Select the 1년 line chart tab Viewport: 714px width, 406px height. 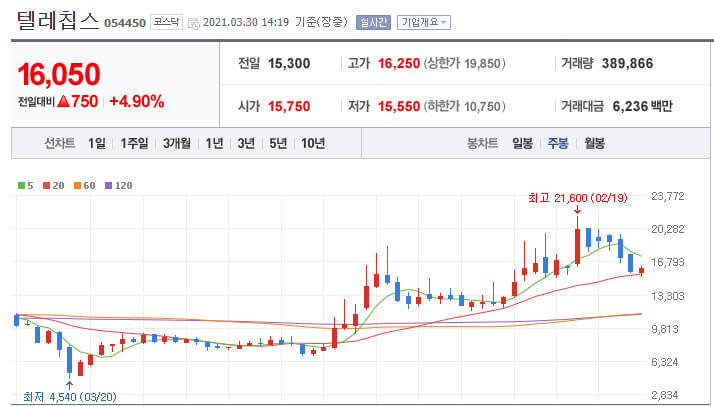[x=214, y=144]
